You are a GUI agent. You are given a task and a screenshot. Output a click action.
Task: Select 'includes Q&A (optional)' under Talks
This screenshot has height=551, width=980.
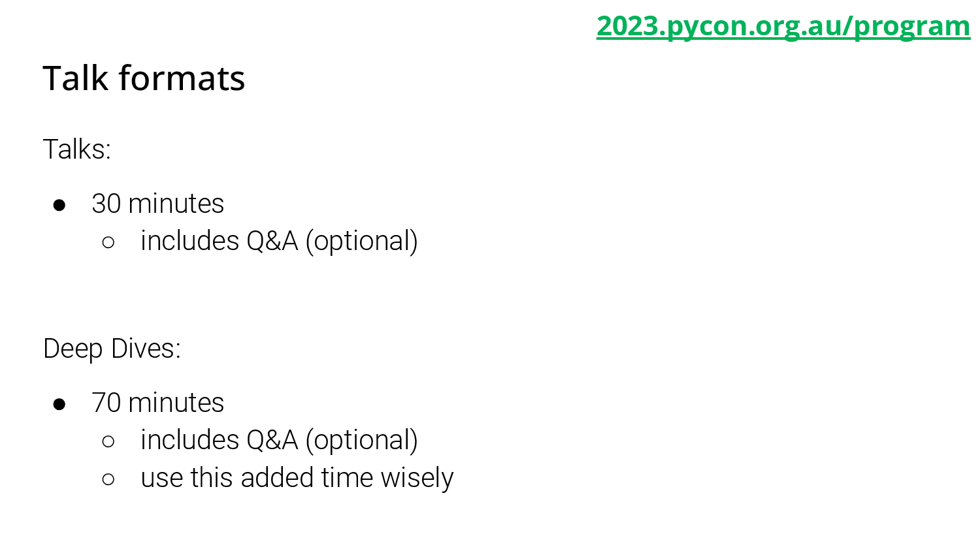click(279, 242)
